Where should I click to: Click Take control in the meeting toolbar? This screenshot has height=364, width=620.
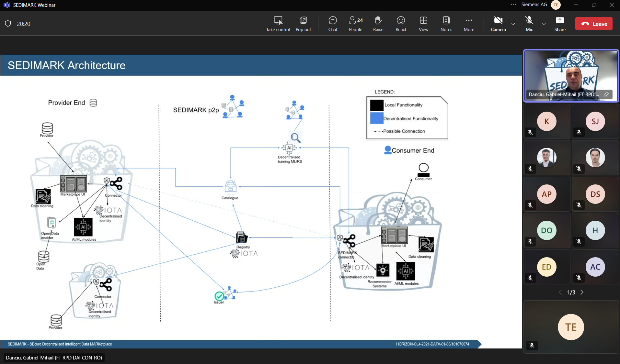pyautogui.click(x=278, y=24)
